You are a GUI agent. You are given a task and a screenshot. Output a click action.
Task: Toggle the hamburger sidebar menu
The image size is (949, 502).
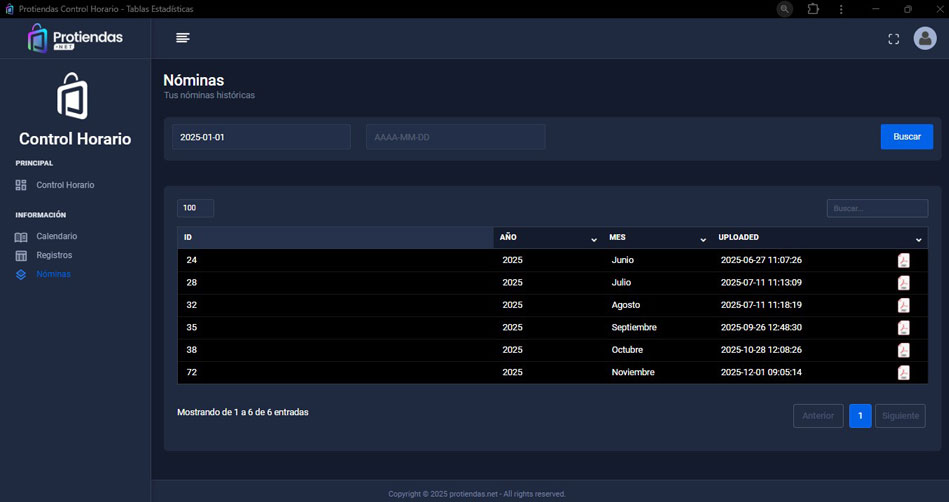[182, 38]
